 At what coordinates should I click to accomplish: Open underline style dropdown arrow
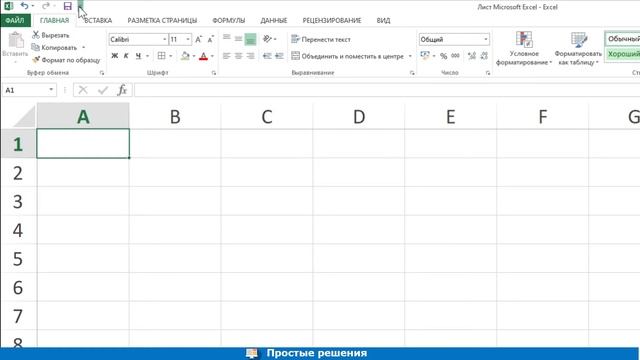(147, 56)
